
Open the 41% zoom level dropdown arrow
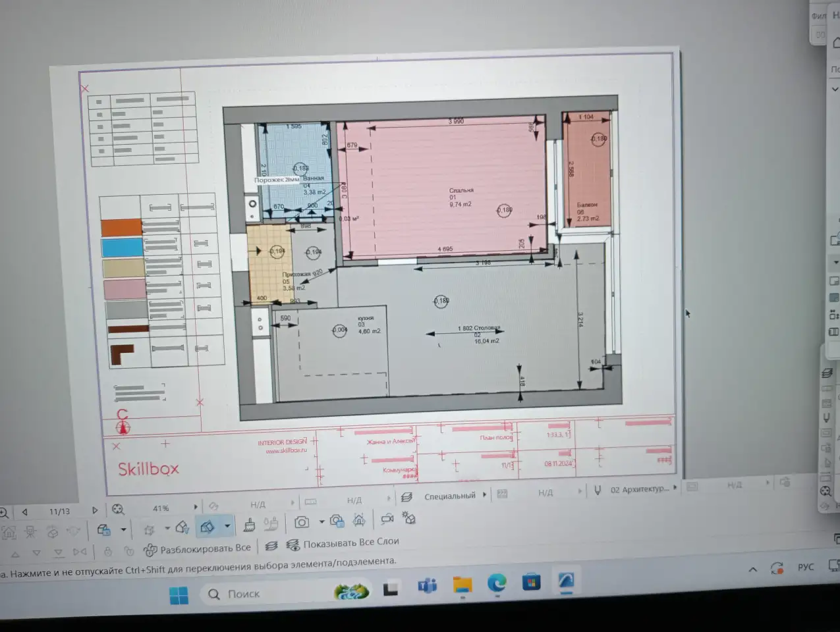[x=196, y=507]
